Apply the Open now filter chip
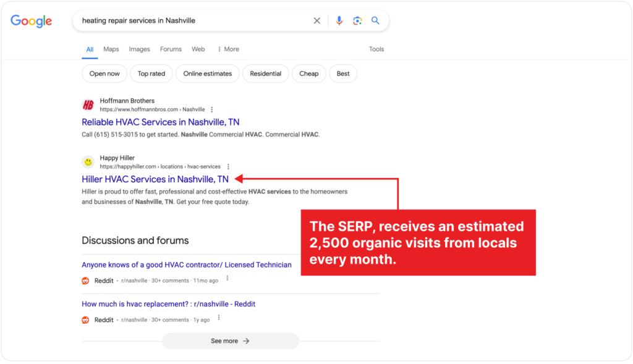The width and height of the screenshot is (633, 364). pos(104,74)
